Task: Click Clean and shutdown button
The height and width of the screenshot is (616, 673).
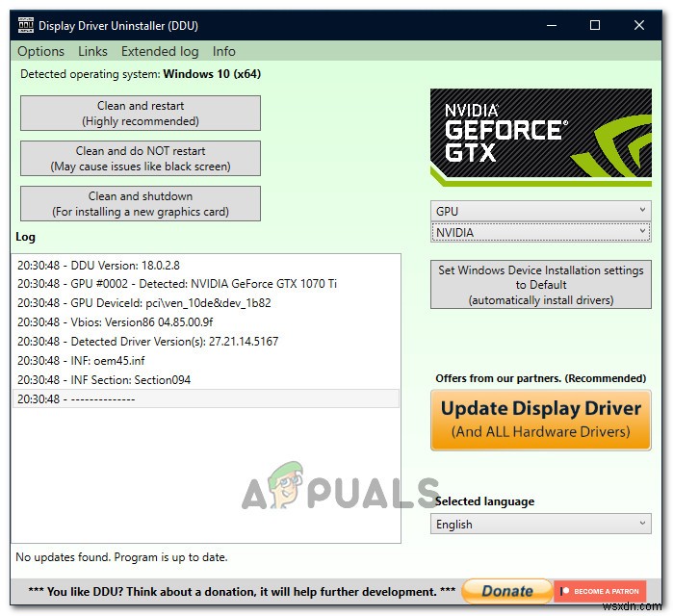Action: [x=141, y=204]
